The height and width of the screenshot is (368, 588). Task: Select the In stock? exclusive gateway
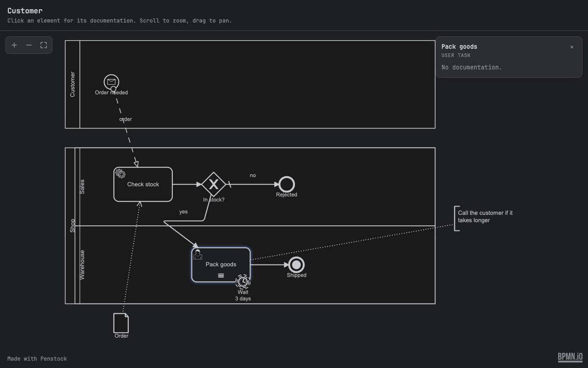214,184
